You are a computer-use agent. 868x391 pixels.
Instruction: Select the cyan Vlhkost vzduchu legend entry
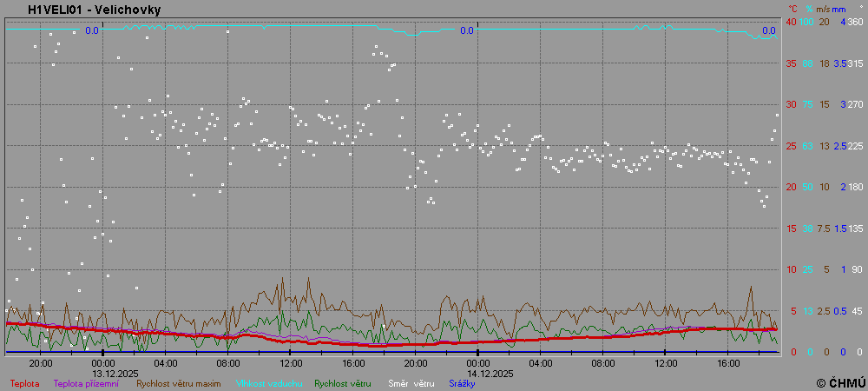(266, 382)
